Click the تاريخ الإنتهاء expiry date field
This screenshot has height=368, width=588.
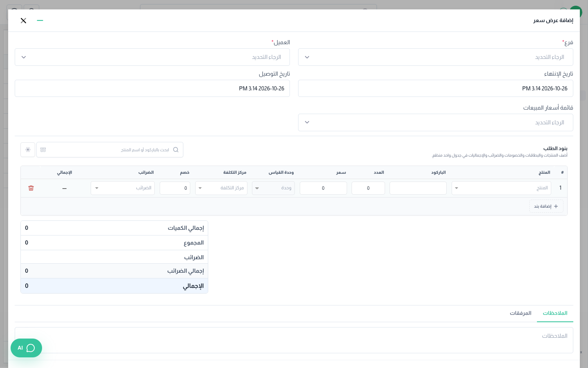[x=435, y=88]
